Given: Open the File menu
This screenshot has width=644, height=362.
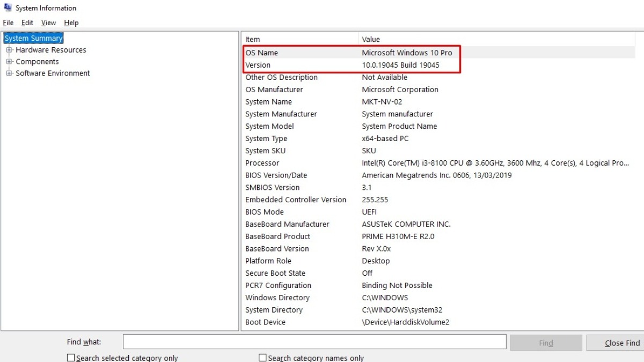Looking at the screenshot, I should (x=8, y=23).
